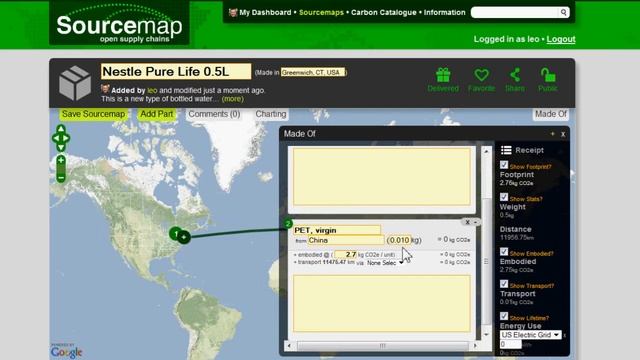Screen dimensions: 640x360
Task: Toggle Show Footprint checkbox
Action: [504, 165]
